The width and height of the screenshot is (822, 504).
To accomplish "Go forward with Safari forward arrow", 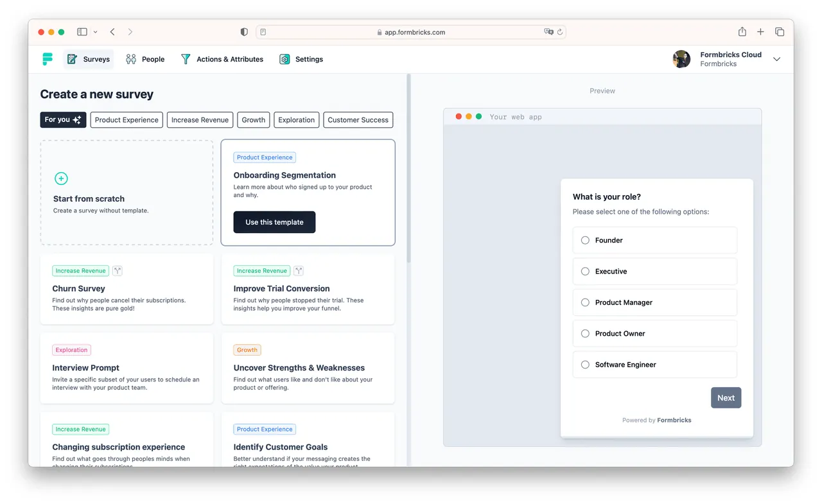I will [130, 31].
